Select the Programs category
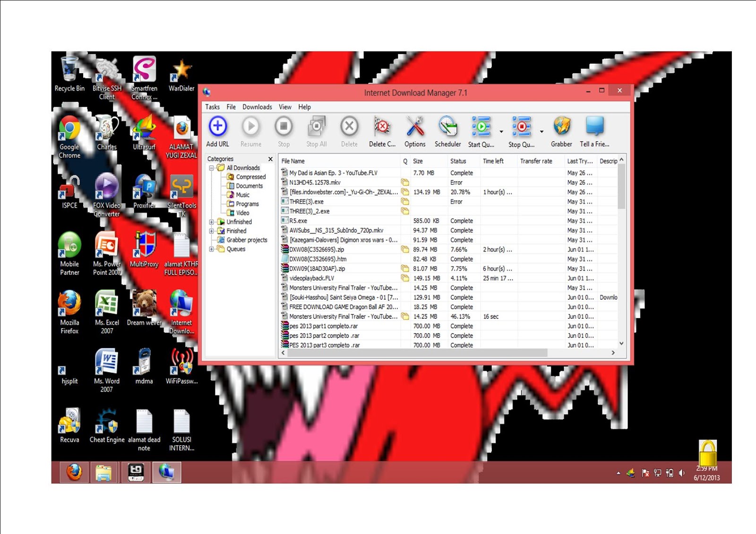 247,204
